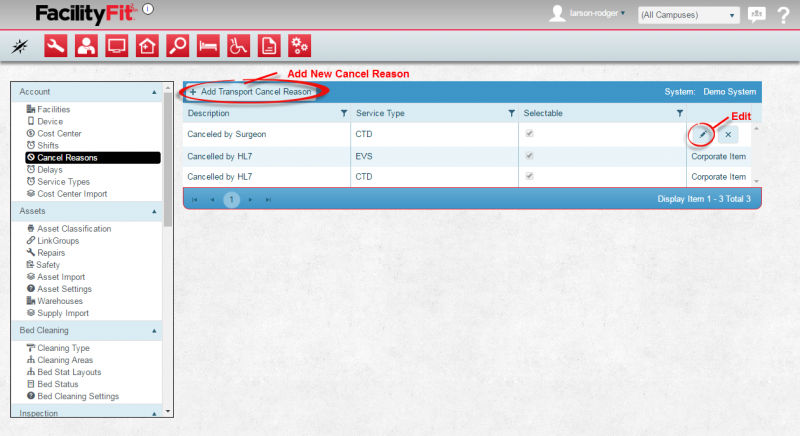Open the person staff toolbar icon
800x436 pixels.
pyautogui.click(x=86, y=46)
